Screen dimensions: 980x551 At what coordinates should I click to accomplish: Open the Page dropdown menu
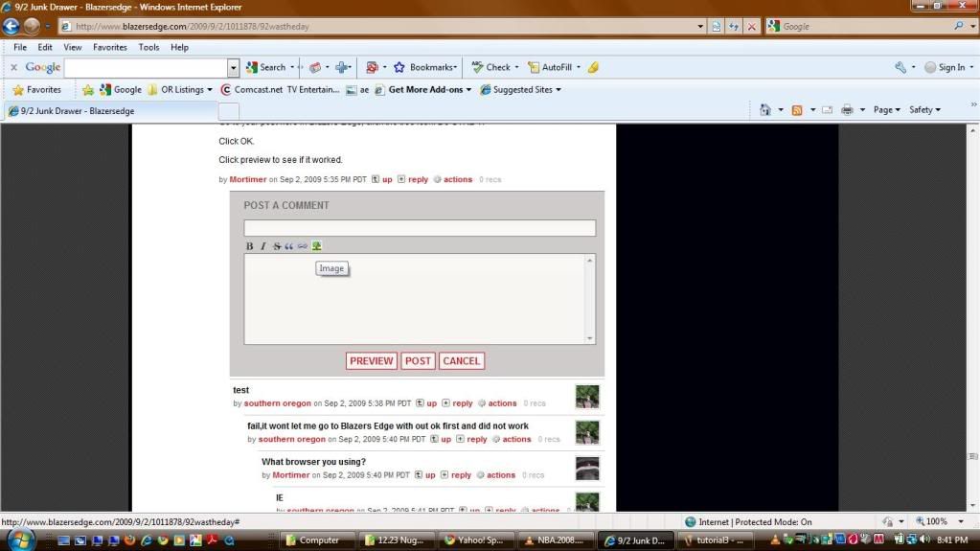point(886,109)
